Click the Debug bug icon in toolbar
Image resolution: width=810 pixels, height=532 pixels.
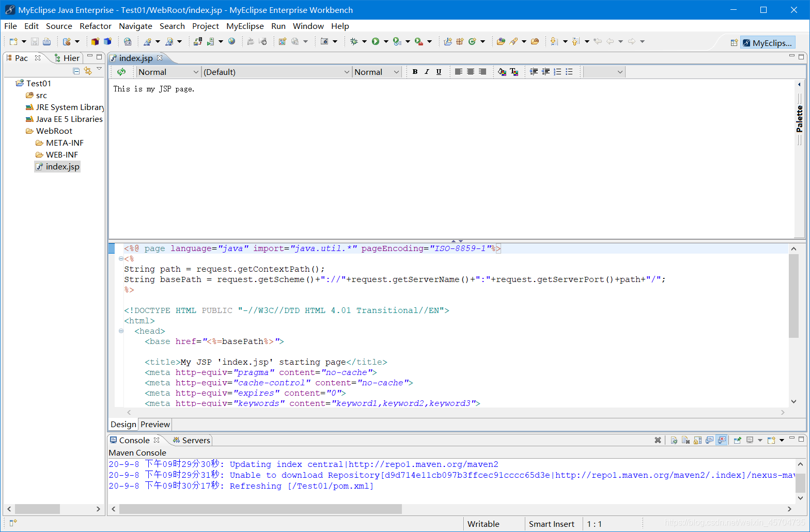tap(354, 41)
